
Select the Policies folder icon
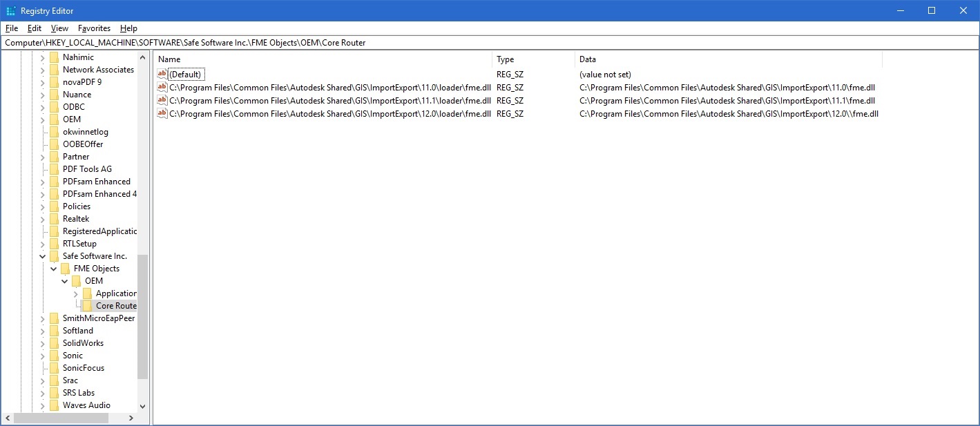click(55, 206)
